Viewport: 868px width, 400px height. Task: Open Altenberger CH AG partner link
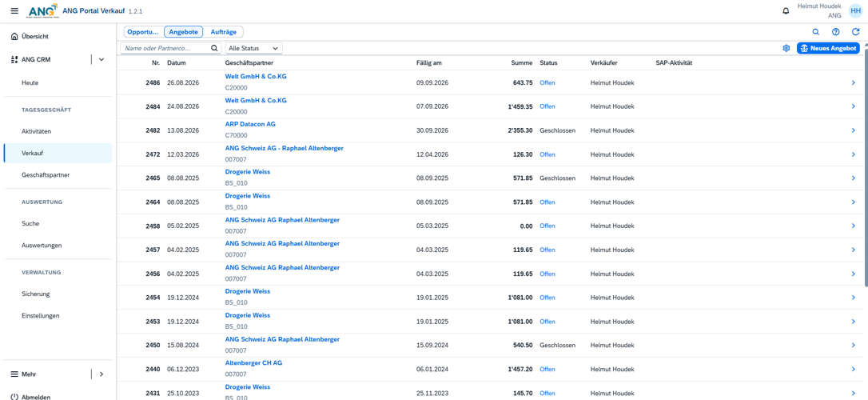(253, 362)
